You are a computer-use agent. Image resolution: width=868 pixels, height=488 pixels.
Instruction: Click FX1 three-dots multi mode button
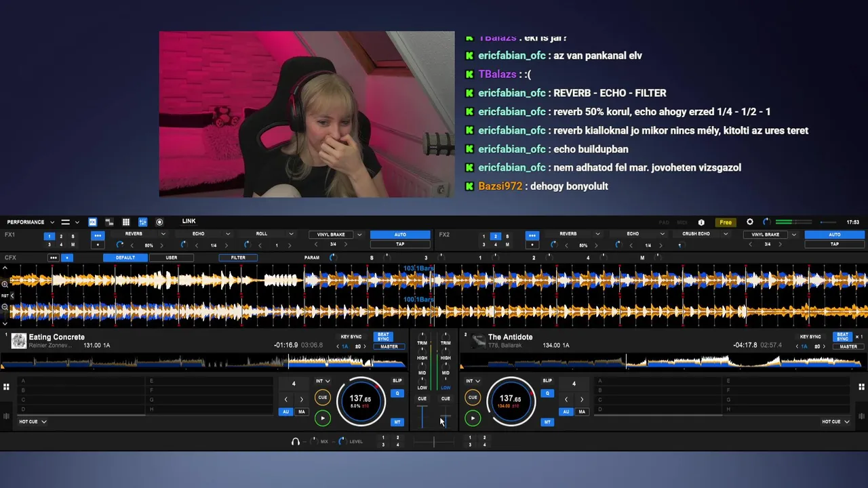(98, 236)
